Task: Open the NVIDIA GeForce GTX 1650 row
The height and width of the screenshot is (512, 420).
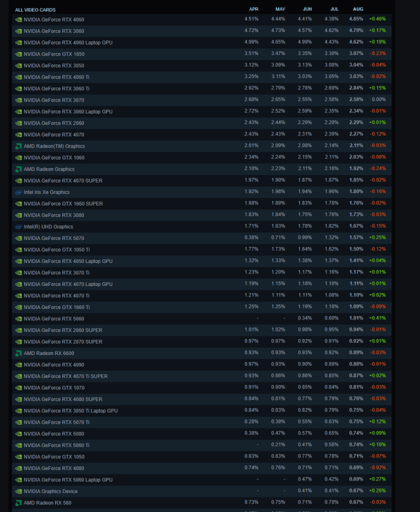Action: (x=54, y=54)
